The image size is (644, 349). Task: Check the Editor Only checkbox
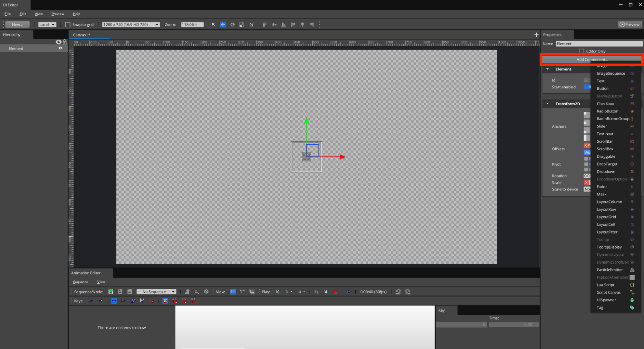click(x=582, y=51)
